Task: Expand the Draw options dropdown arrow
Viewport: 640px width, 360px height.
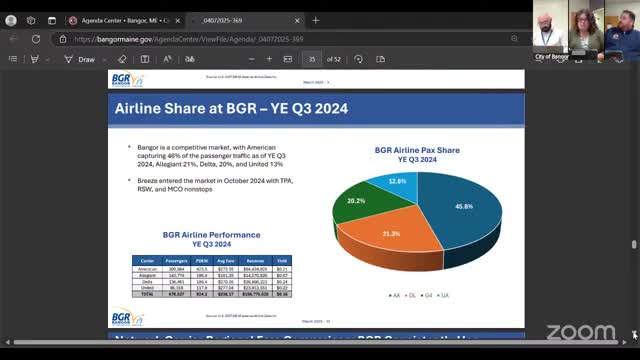Action: pyautogui.click(x=104, y=60)
